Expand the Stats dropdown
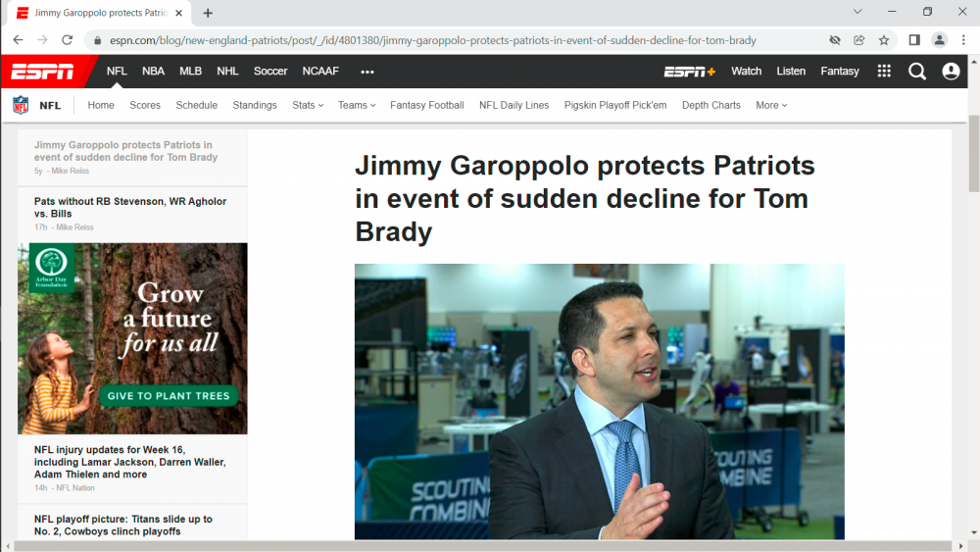The width and height of the screenshot is (980, 552). 308,105
